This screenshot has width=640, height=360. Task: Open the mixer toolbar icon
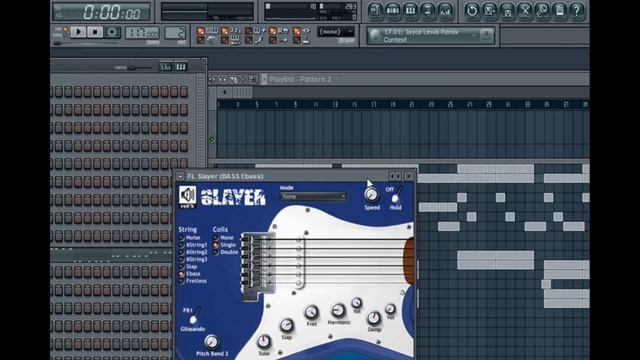(445, 11)
